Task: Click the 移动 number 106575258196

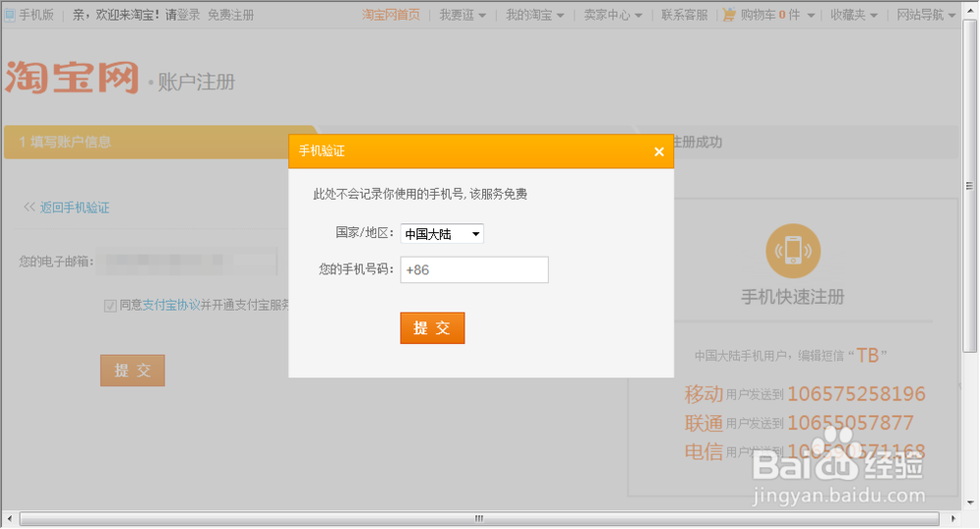Action: click(857, 394)
